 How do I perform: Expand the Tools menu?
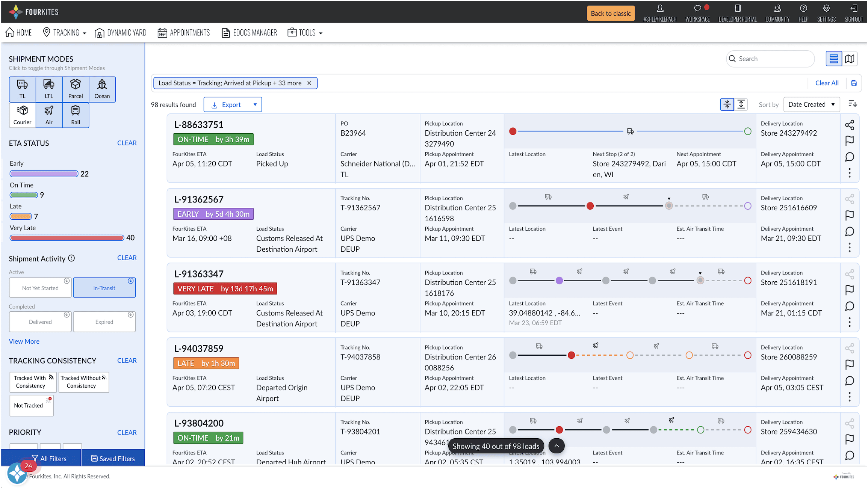tap(305, 33)
